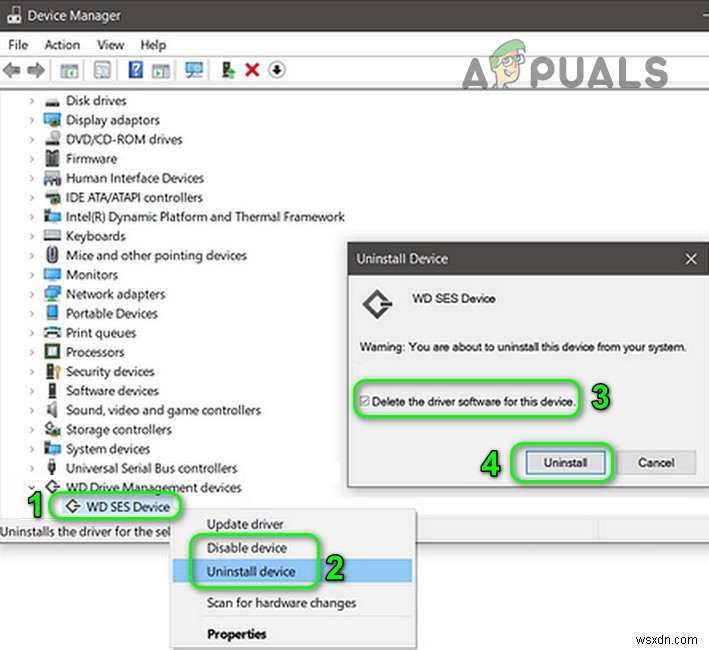Expand the Network adapters node
The height and width of the screenshot is (650, 709).
click(x=32, y=294)
